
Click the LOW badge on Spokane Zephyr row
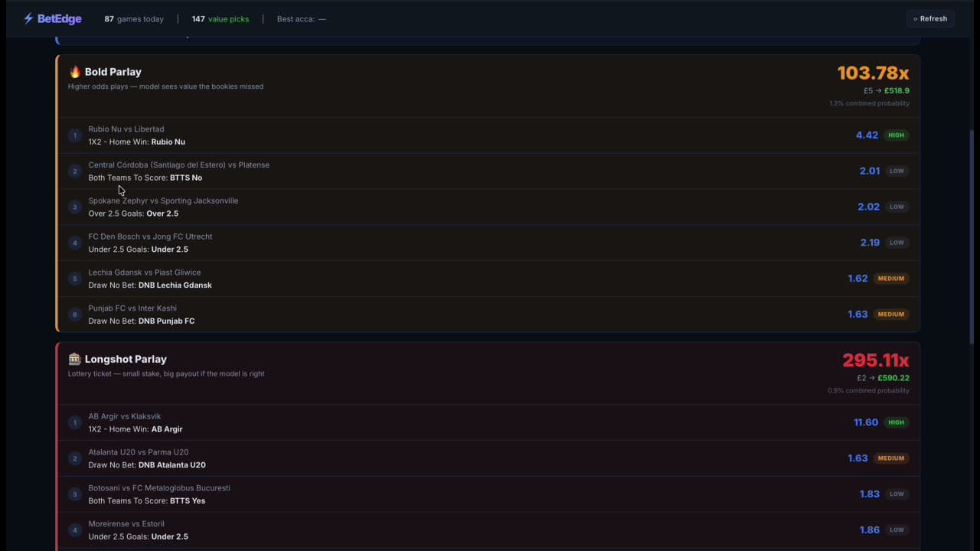[897, 207]
